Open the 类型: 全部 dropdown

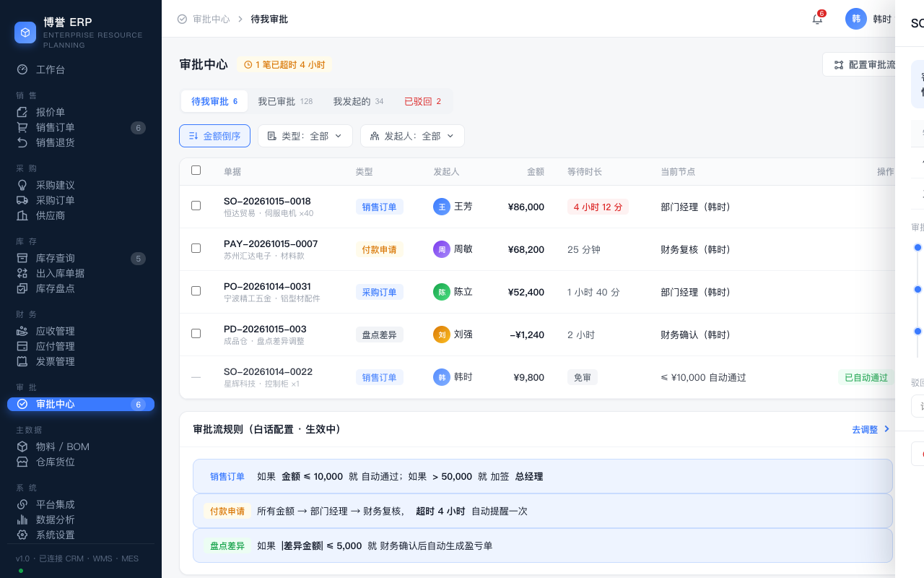(305, 136)
